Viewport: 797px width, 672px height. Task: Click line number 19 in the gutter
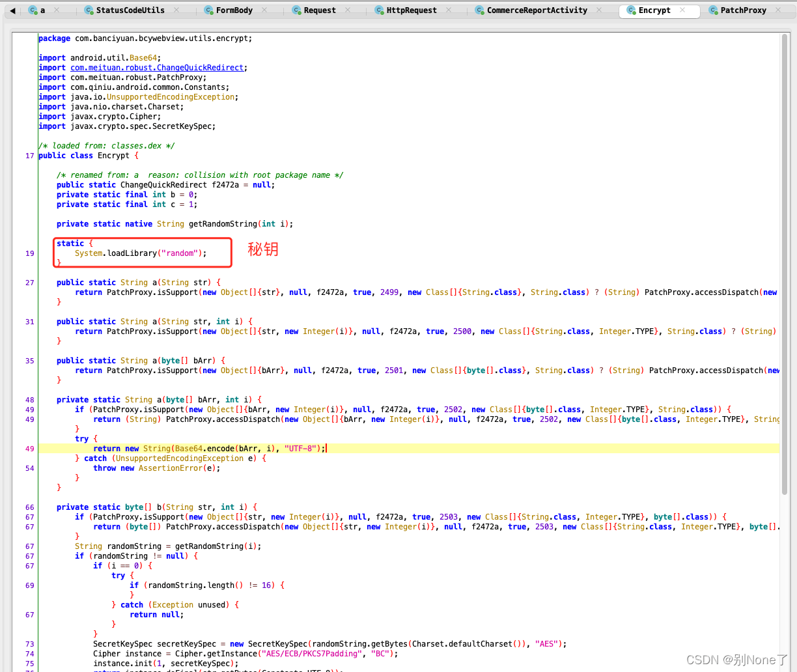(x=30, y=253)
